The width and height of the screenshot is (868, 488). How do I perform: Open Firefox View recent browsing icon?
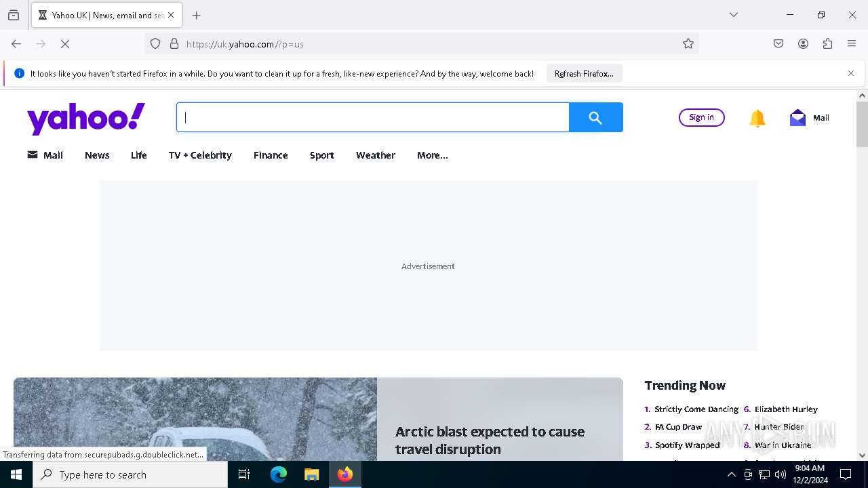[x=14, y=15]
